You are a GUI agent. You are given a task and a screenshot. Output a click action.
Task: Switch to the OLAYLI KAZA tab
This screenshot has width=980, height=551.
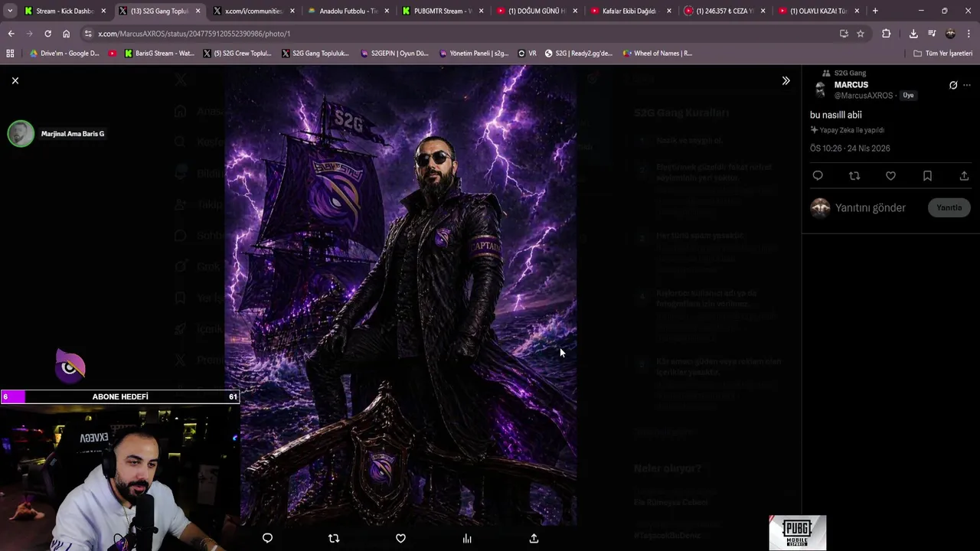[x=819, y=11]
